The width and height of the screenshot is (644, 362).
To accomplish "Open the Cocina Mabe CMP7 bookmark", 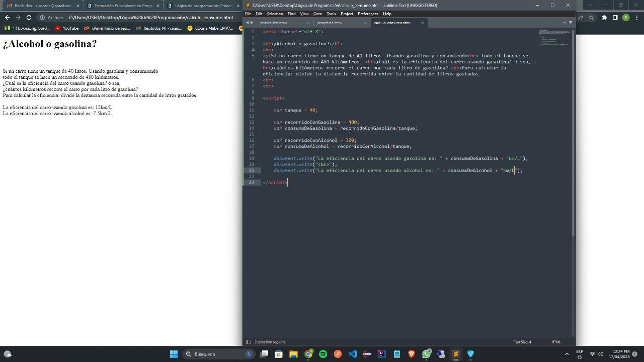I will [x=210, y=28].
